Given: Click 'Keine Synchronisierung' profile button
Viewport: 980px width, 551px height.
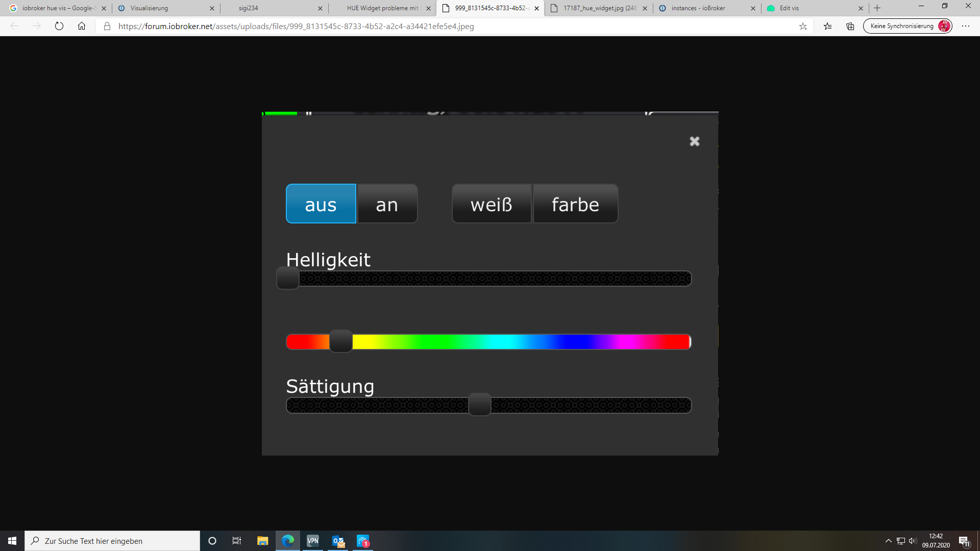Looking at the screenshot, I should click(907, 26).
